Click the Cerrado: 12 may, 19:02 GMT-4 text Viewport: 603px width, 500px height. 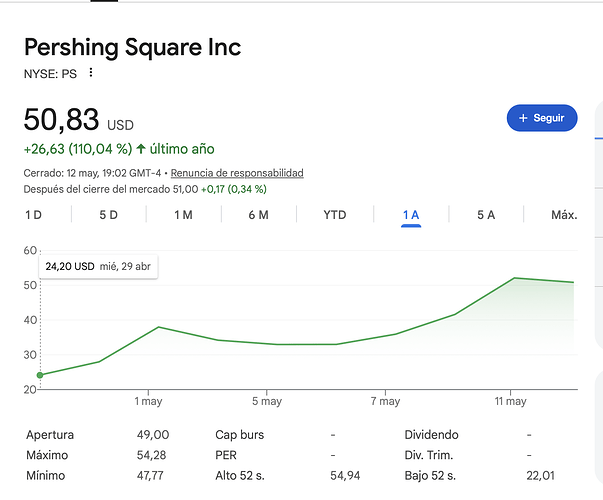(92, 173)
